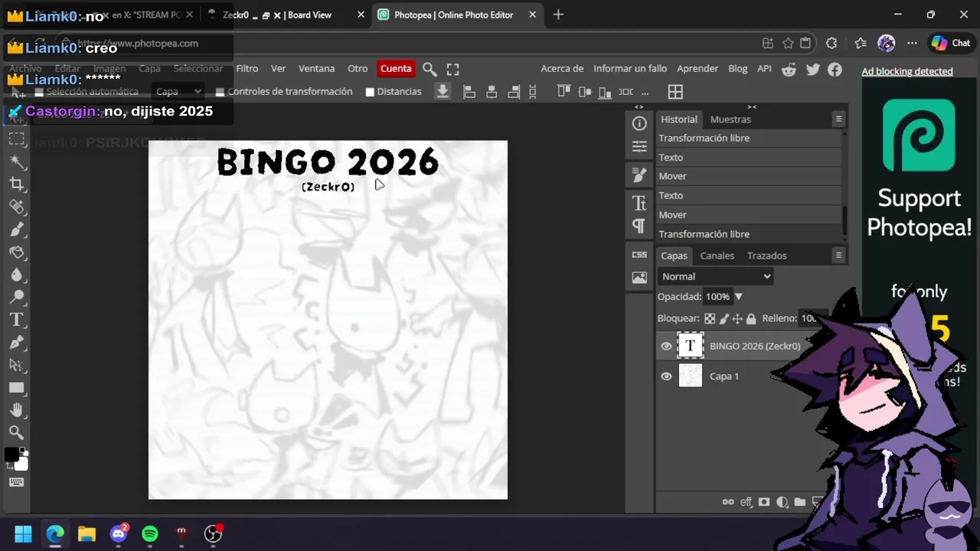Open the Character panel icon
This screenshot has height=551, width=980.
pos(639,203)
